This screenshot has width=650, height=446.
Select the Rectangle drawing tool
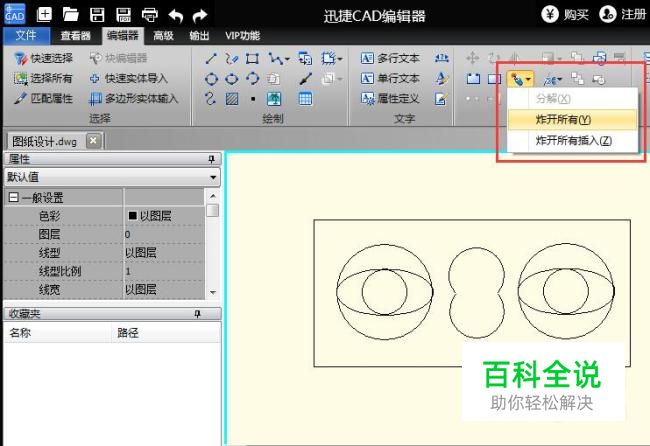(x=252, y=58)
